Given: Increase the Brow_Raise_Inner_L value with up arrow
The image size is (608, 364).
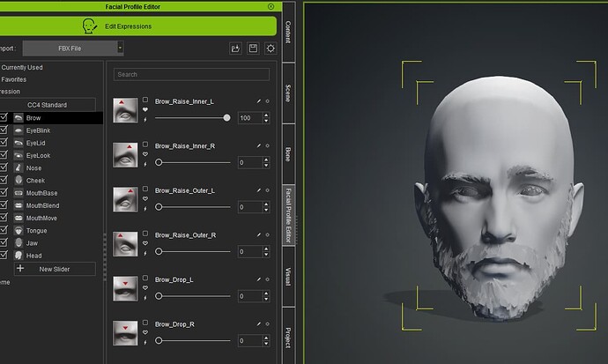Looking at the screenshot, I should click(x=266, y=115).
